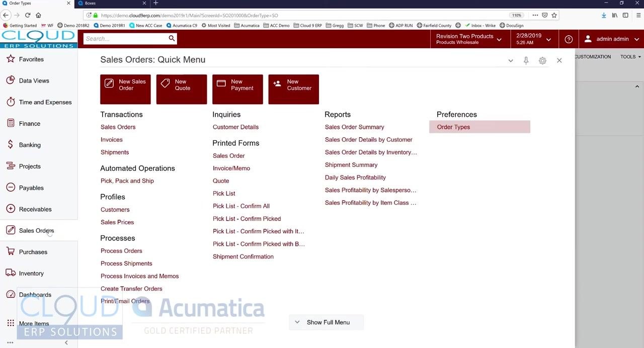
Task: Open the Shipments link
Action: click(115, 152)
